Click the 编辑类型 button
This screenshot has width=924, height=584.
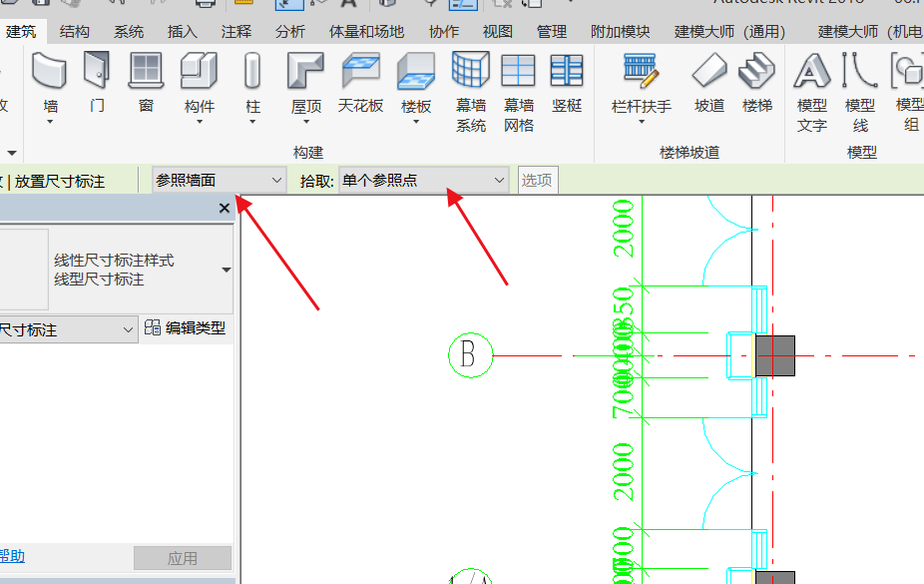[x=186, y=328]
